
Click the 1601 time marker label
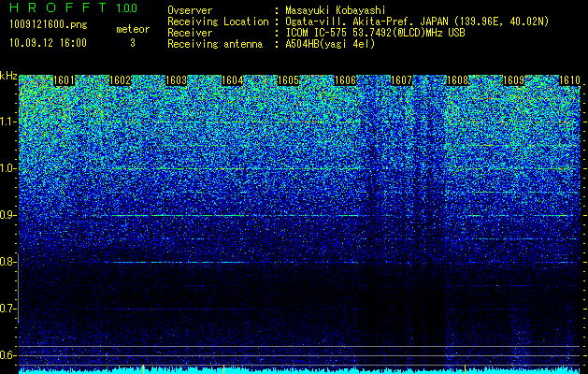64,80
